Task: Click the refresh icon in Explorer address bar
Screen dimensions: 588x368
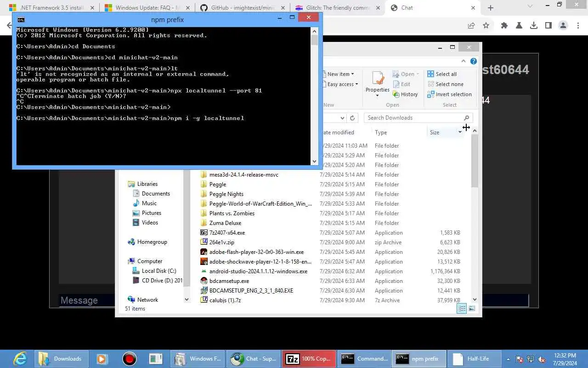Action: point(352,118)
